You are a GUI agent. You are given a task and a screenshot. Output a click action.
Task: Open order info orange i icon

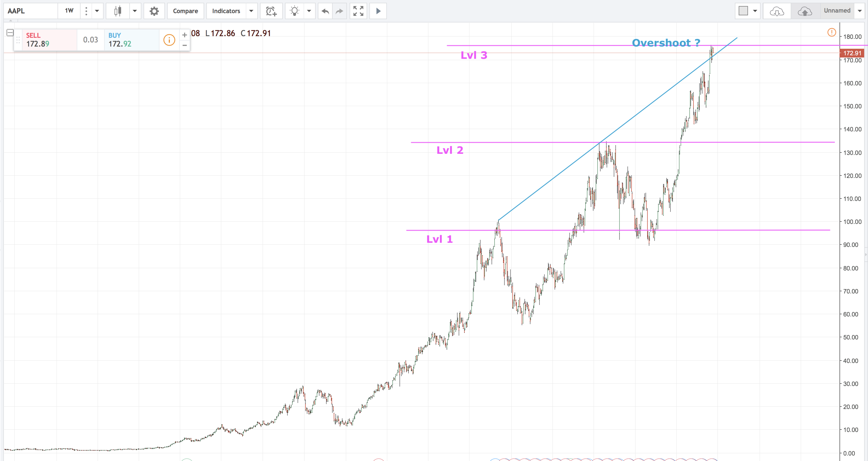tap(169, 40)
